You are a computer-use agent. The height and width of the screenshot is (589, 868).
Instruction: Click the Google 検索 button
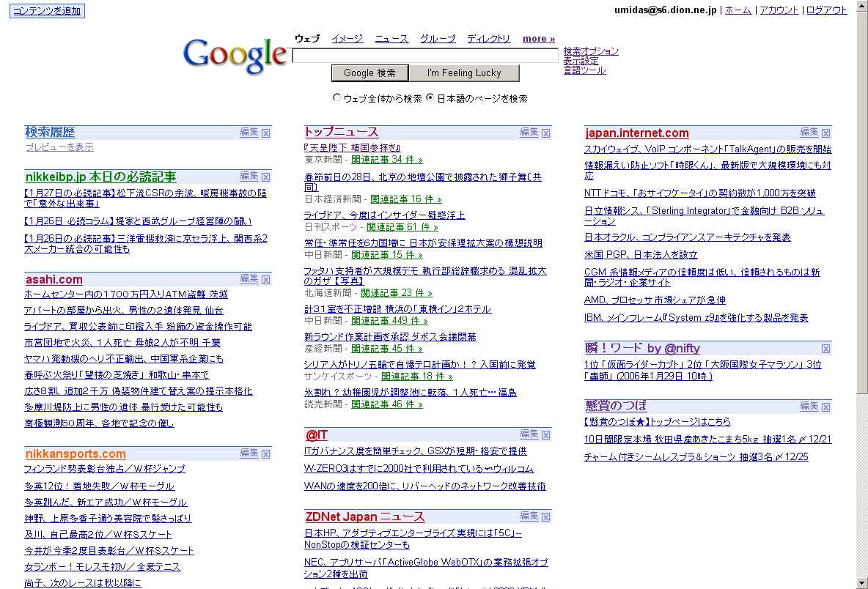tap(369, 73)
